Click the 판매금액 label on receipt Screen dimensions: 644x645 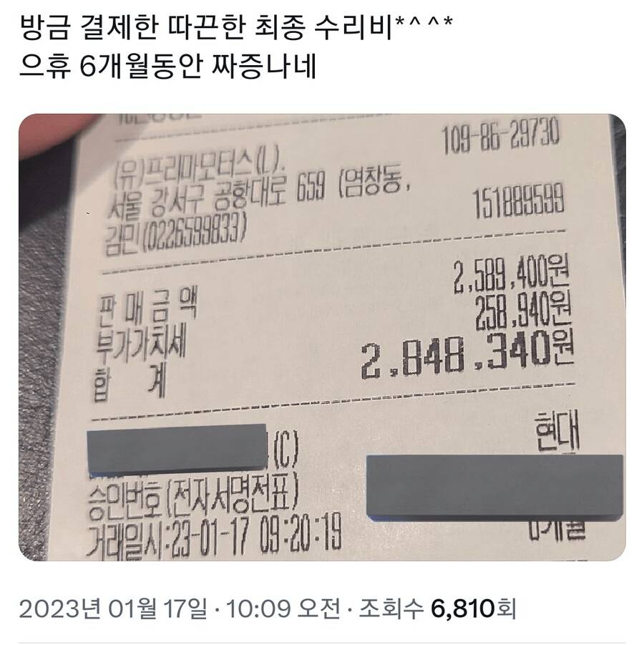(147, 309)
